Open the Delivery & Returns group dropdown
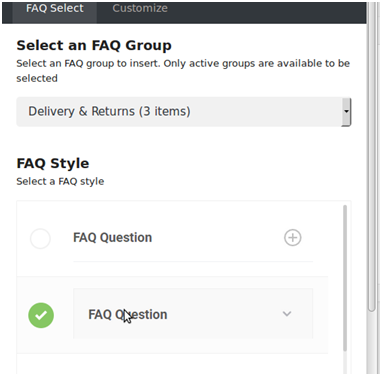The height and width of the screenshot is (376, 382). (x=184, y=112)
